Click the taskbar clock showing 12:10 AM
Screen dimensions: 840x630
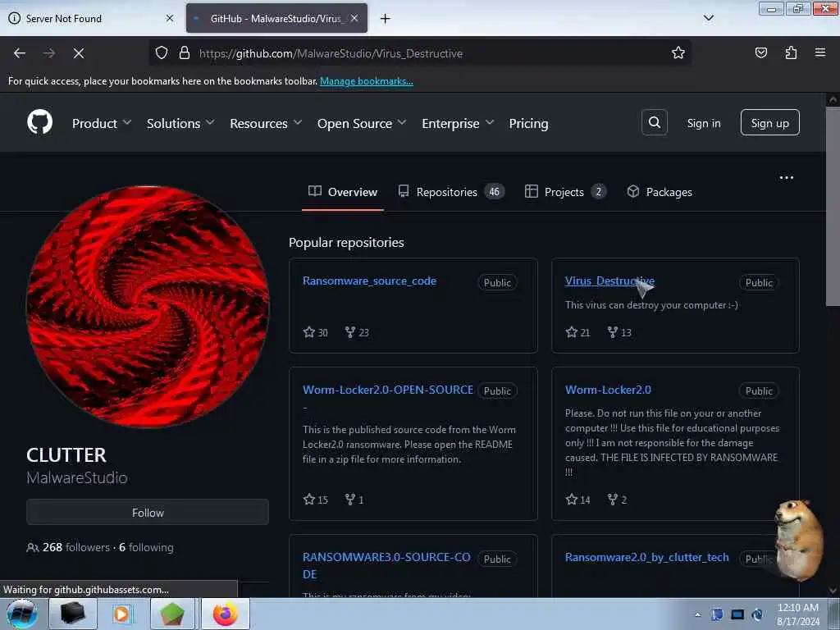[x=797, y=614]
